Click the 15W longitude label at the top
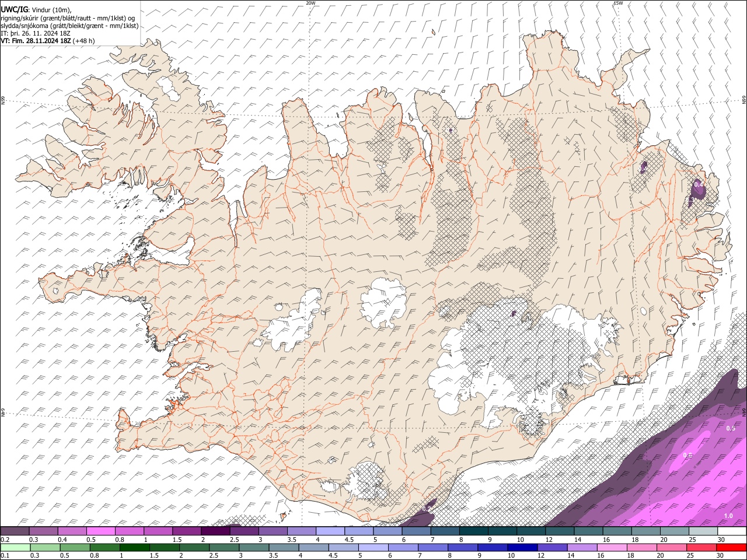 (x=618, y=3)
